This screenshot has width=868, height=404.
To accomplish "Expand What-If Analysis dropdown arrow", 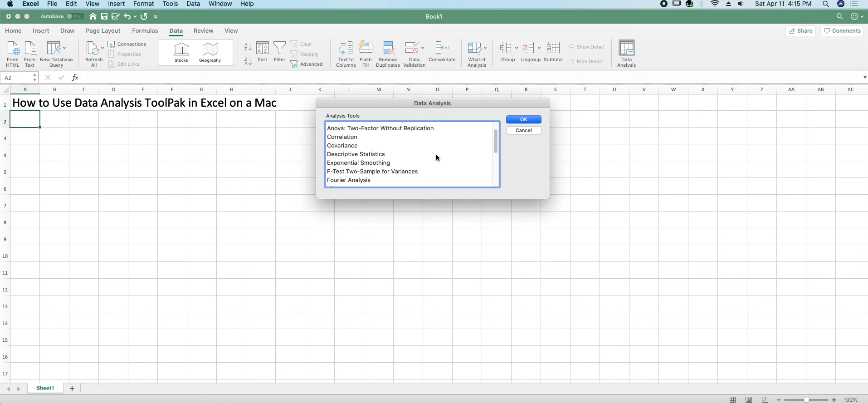I will click(485, 48).
